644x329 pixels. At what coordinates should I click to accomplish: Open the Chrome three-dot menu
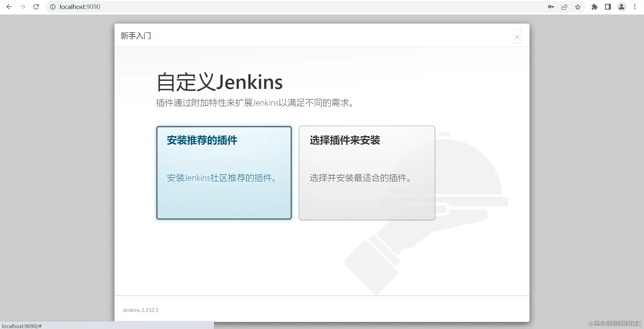635,7
